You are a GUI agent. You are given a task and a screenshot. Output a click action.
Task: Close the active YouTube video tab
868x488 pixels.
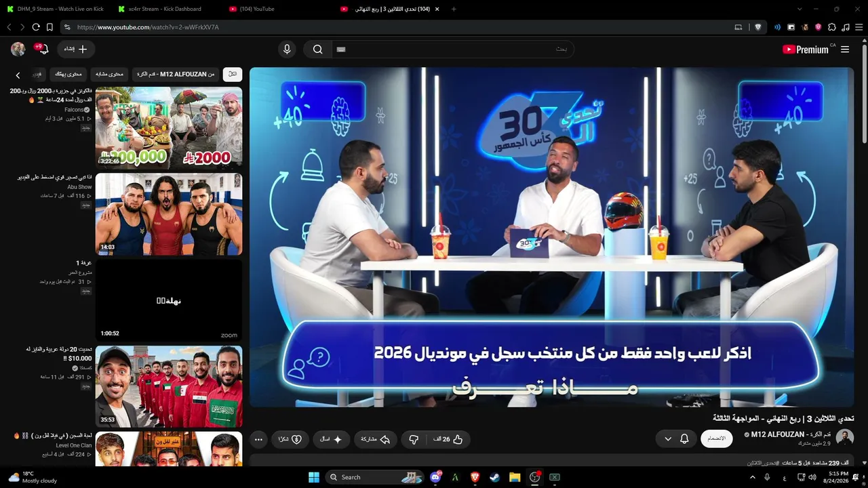coord(437,9)
